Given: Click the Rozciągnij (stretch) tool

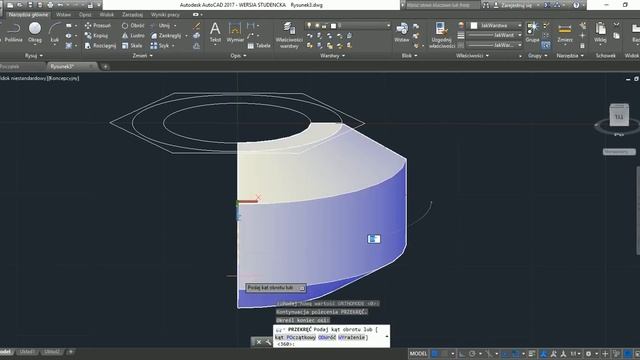Looking at the screenshot, I should pos(100,46).
